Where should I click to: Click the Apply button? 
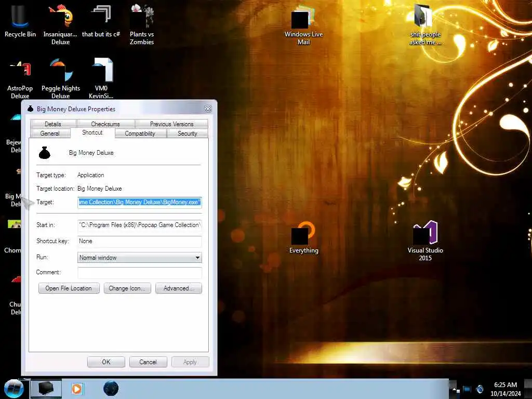tap(190, 362)
